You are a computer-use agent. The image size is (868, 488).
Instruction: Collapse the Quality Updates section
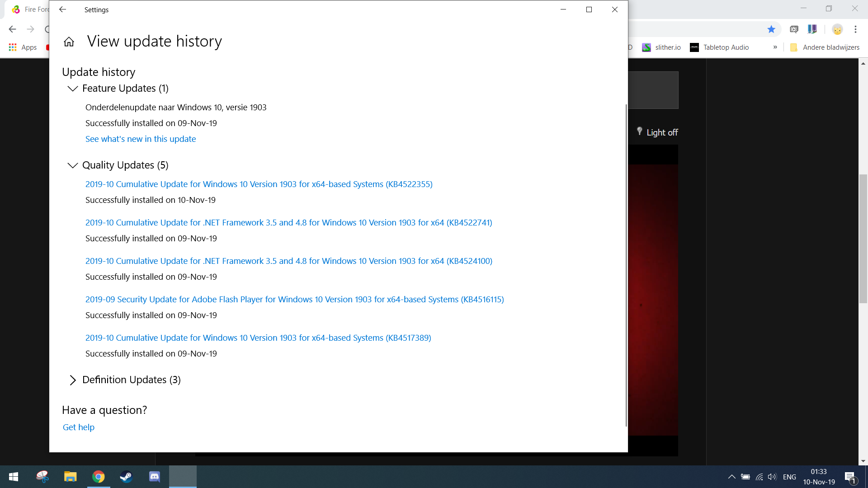(72, 165)
